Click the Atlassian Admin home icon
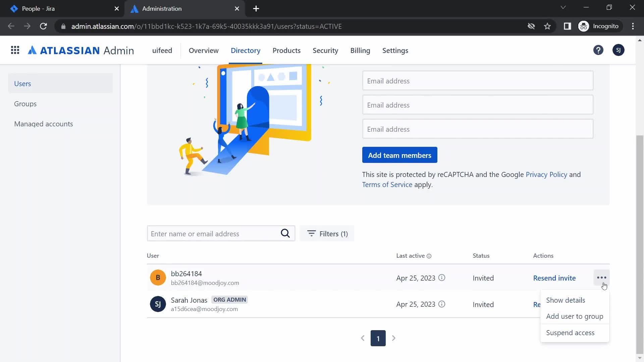This screenshot has height=362, width=644. (80, 50)
